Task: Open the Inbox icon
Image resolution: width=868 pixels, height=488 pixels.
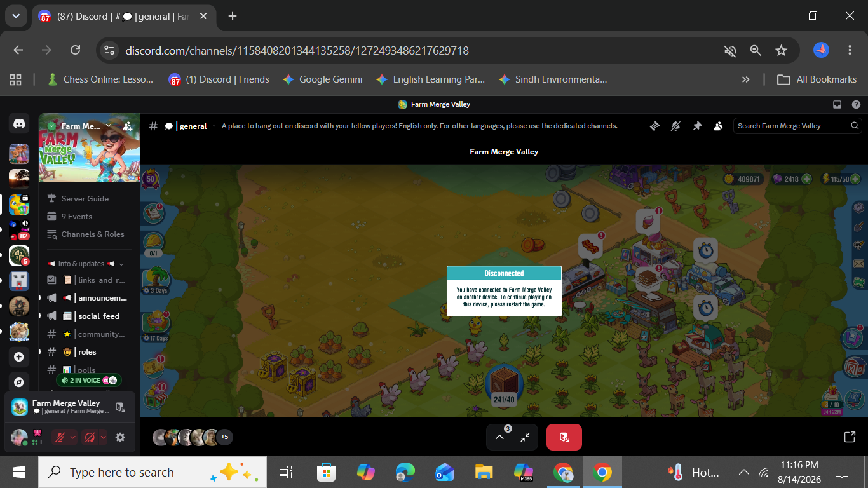Action: pyautogui.click(x=837, y=104)
